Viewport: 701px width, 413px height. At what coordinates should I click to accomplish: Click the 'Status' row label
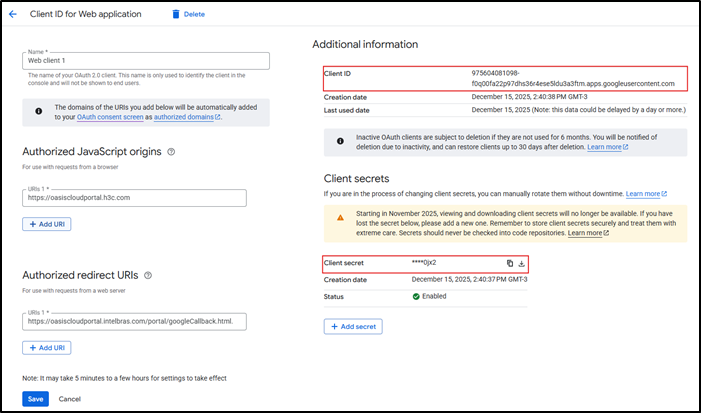point(334,297)
